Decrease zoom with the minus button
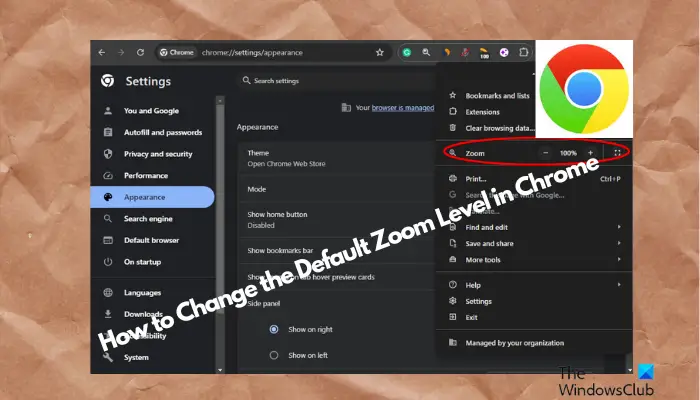This screenshot has width=700, height=400. [x=546, y=153]
